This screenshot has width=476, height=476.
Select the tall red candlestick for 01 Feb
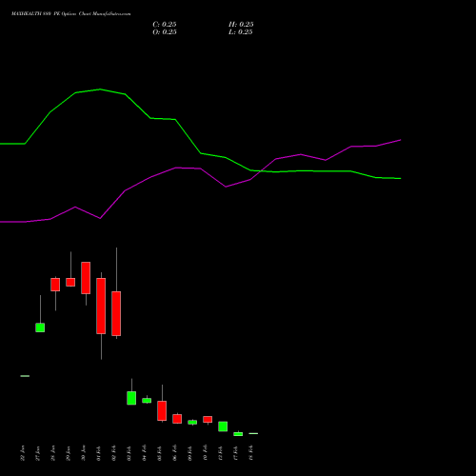[101, 306]
